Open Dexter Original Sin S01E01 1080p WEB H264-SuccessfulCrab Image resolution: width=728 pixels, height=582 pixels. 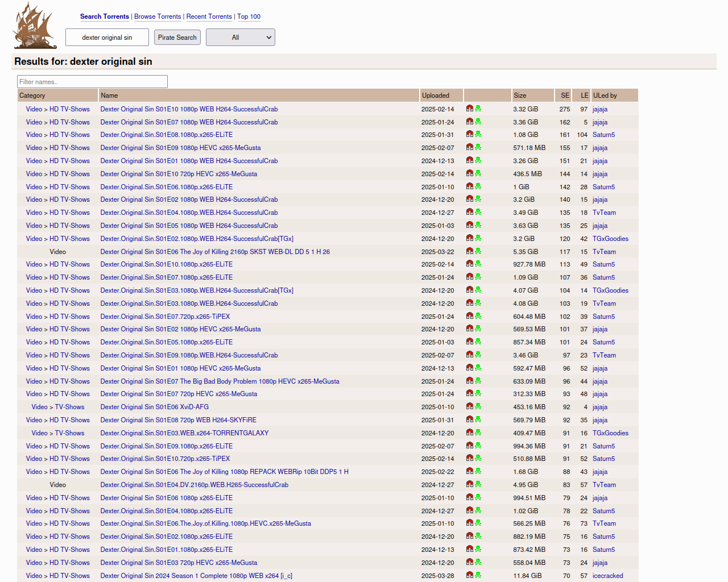click(x=189, y=161)
